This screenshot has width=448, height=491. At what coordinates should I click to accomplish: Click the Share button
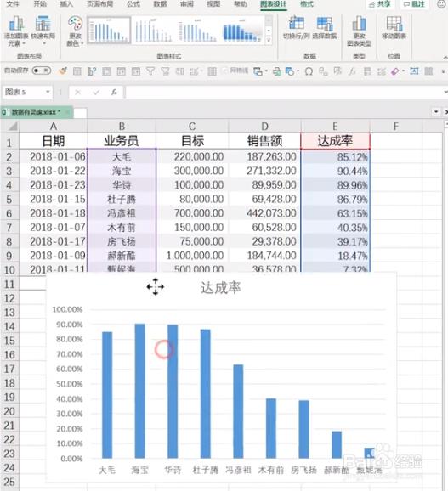pyautogui.click(x=380, y=4)
